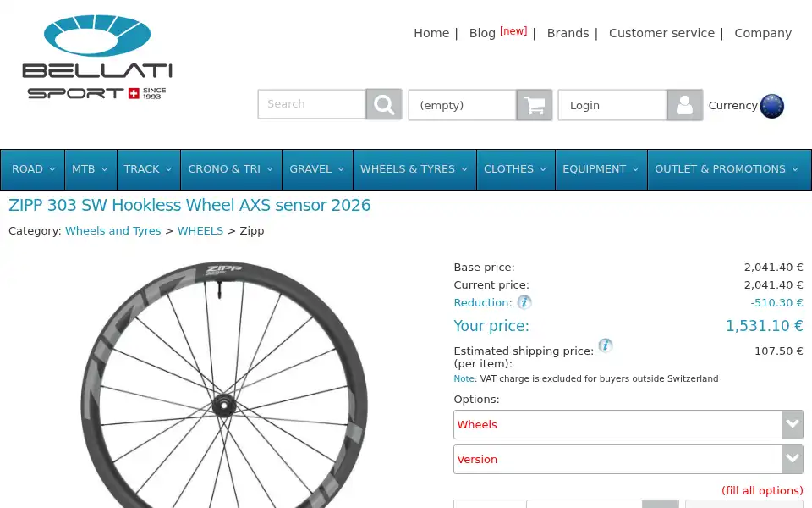Click the info icon beside Estimated shipping price
812x508 pixels.
pos(606,345)
